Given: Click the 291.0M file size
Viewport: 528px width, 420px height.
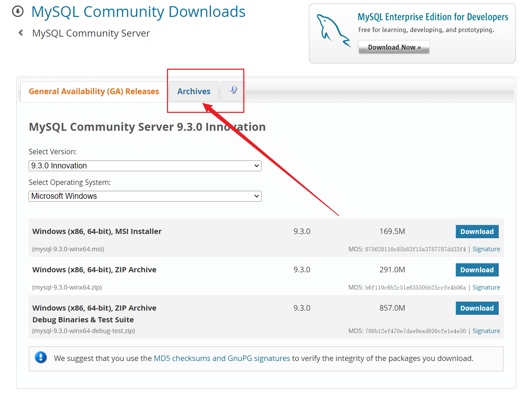Looking at the screenshot, I should point(392,270).
